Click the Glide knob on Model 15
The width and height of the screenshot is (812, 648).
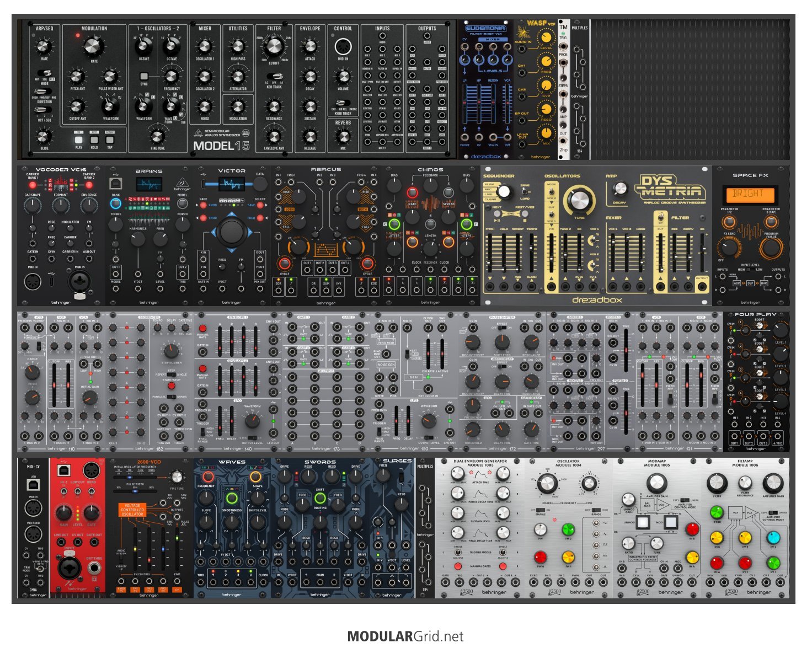[44, 136]
